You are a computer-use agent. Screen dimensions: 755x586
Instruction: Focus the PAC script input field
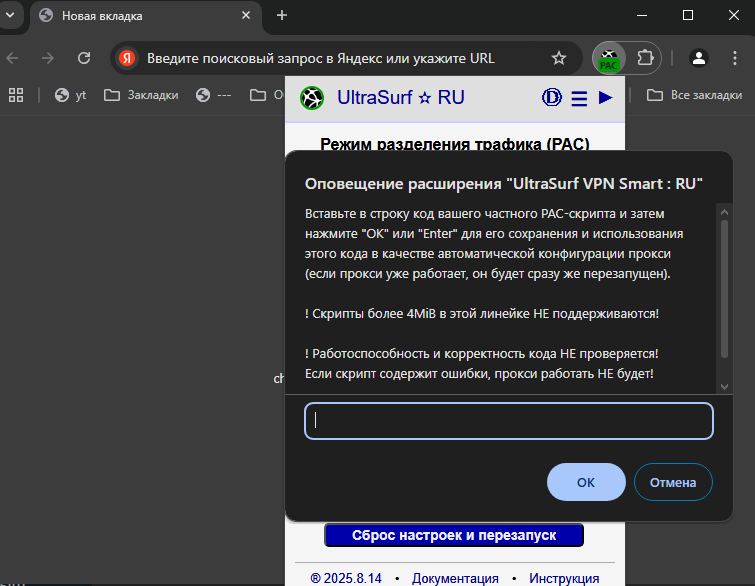pos(508,421)
